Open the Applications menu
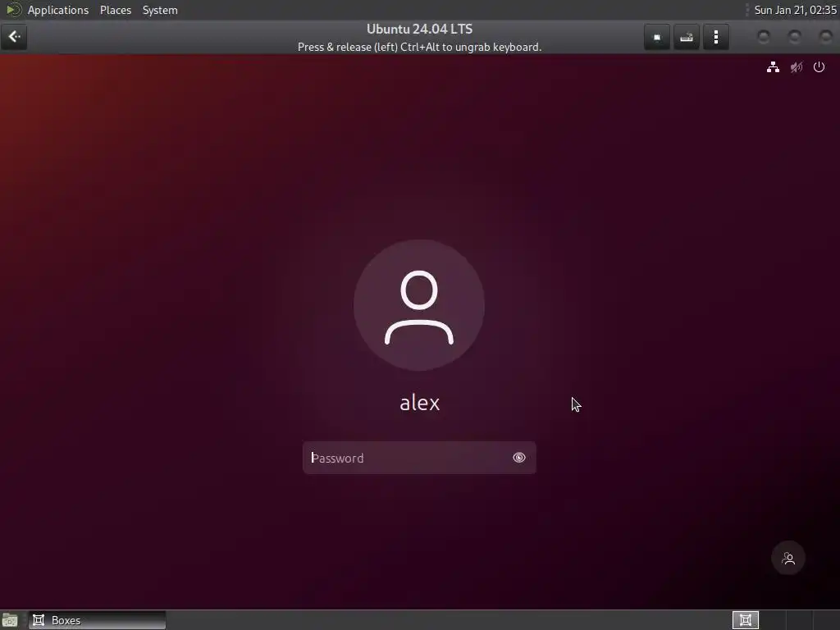The width and height of the screenshot is (840, 630). pyautogui.click(x=58, y=10)
